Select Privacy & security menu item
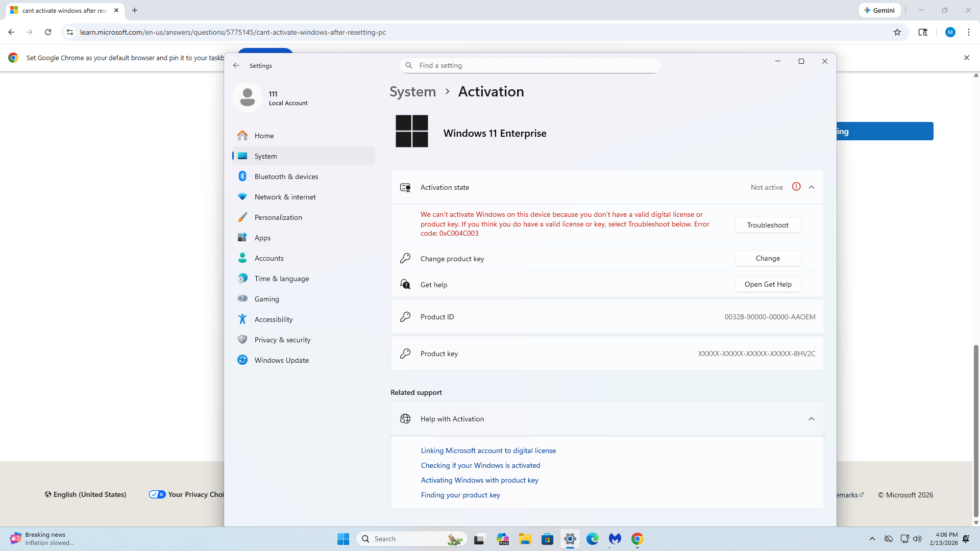 click(282, 340)
